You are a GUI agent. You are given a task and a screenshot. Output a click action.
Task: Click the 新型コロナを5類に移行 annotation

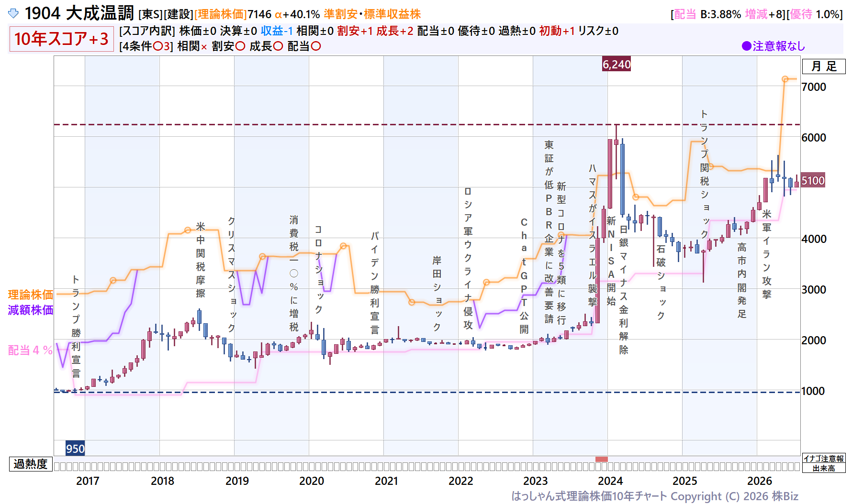[x=561, y=253]
